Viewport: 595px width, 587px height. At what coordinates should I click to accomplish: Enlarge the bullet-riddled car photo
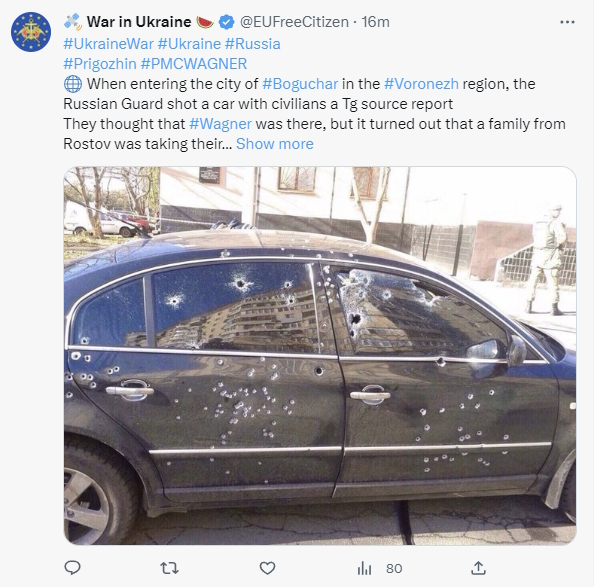320,356
